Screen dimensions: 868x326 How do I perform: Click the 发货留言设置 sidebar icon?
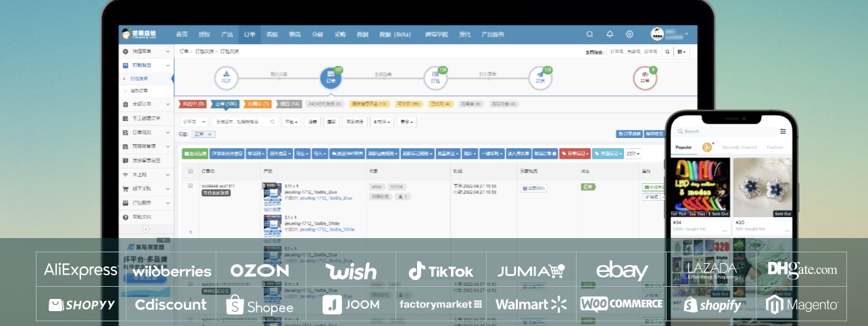point(126,160)
